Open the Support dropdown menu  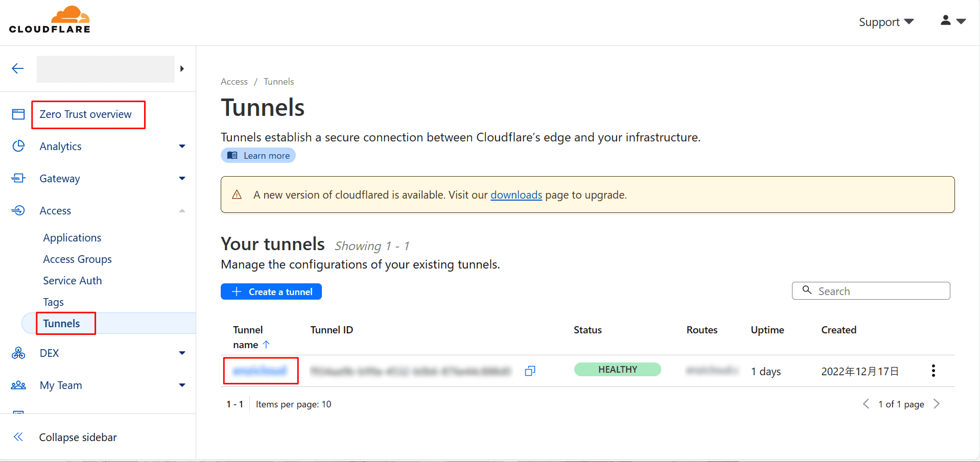coord(885,22)
